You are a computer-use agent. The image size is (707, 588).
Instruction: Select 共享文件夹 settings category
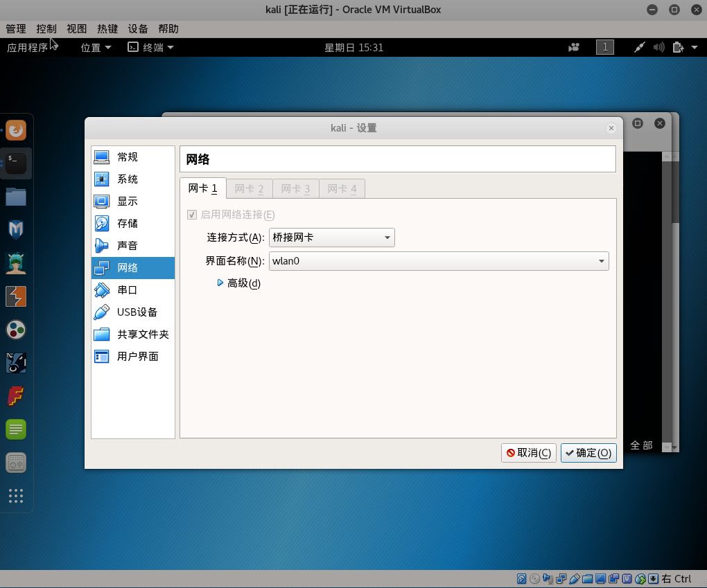pyautogui.click(x=133, y=334)
